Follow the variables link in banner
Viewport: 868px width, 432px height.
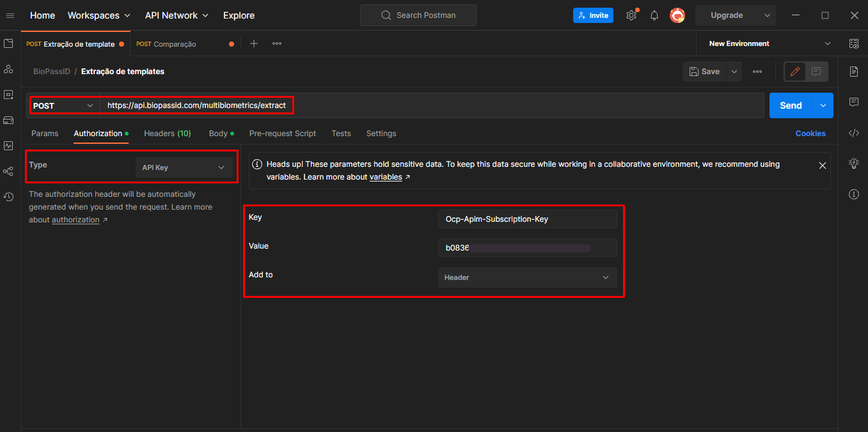386,177
